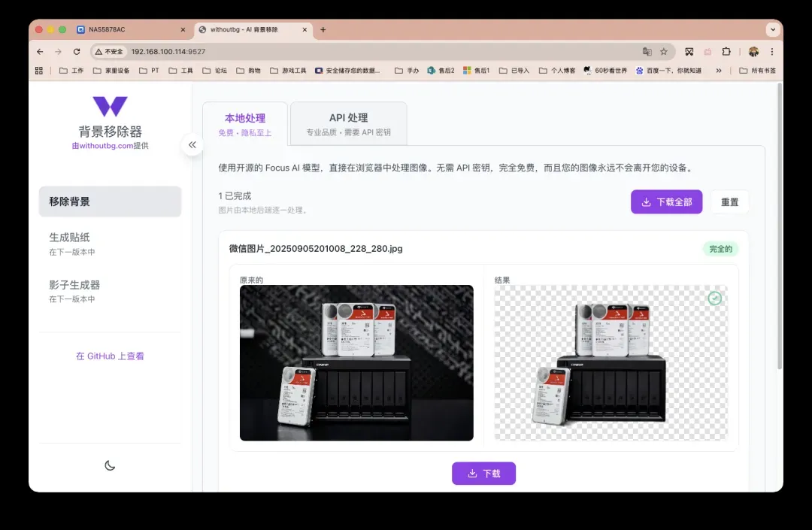812x530 pixels.
Task: Open the Chrome three-dot menu
Action: 772,52
